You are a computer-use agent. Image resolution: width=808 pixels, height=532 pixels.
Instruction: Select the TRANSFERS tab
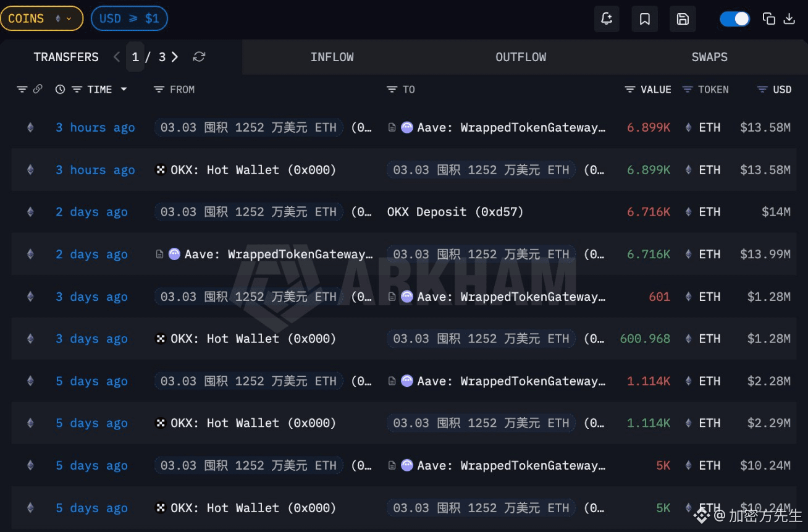tap(66, 57)
